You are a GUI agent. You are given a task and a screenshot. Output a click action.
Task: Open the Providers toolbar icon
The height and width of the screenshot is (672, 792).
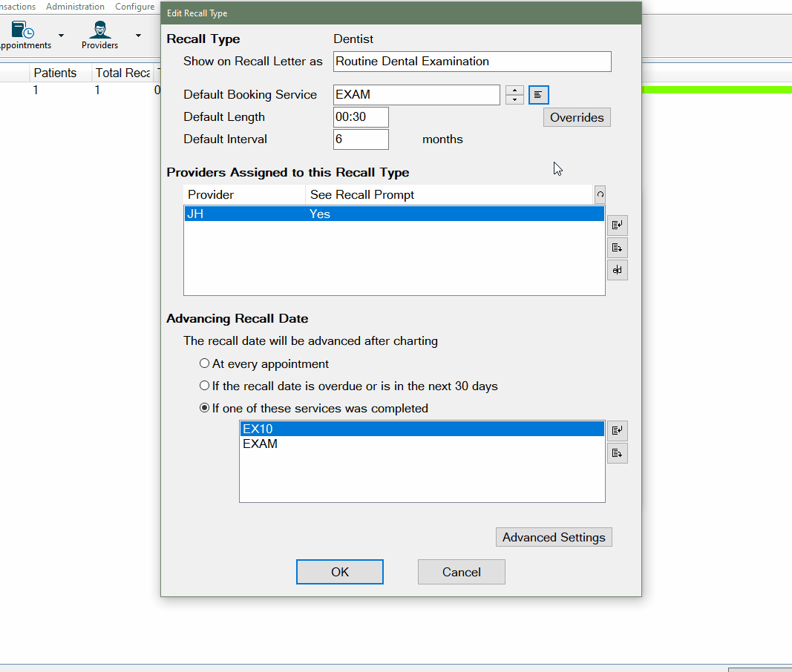click(99, 34)
